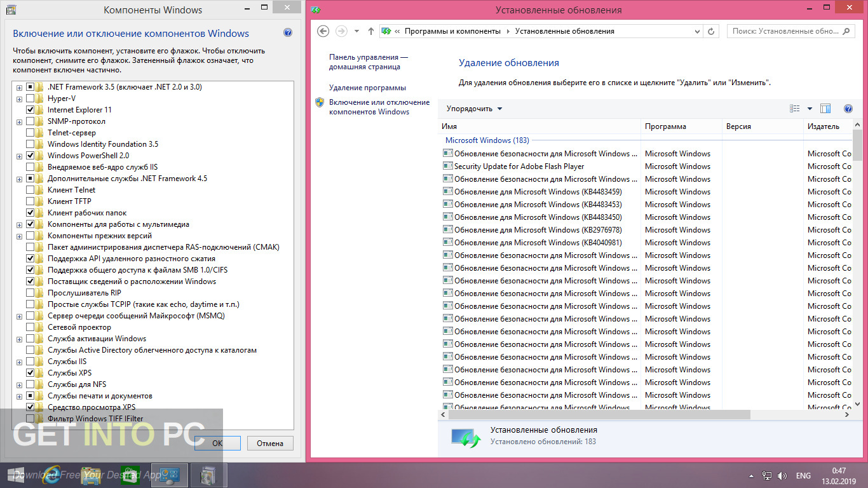Click the icon of update KB4483459
This screenshot has width=868, height=488.
click(x=447, y=192)
